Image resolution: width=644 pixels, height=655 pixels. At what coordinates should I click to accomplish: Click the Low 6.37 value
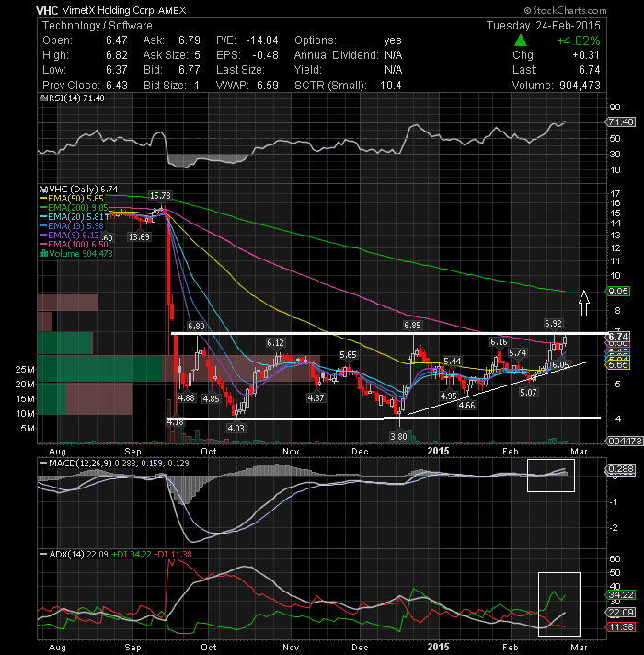(x=116, y=69)
